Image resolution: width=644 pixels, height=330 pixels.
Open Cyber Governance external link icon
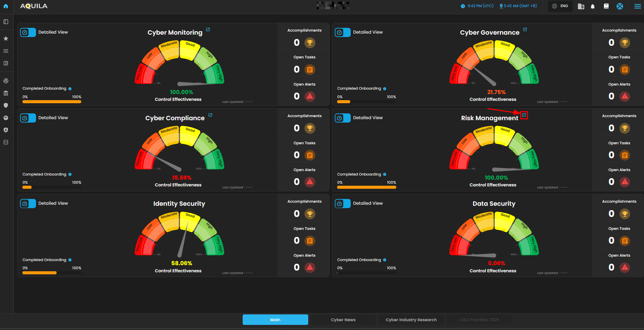(525, 30)
